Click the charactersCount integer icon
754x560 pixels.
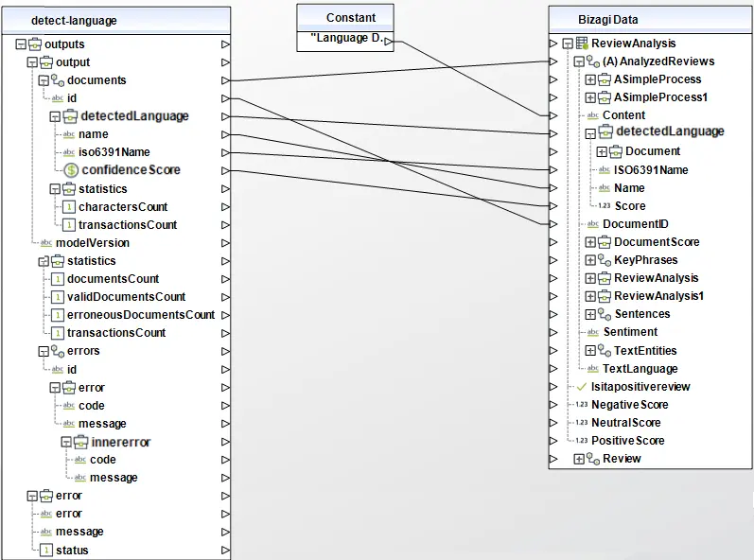tap(69, 207)
